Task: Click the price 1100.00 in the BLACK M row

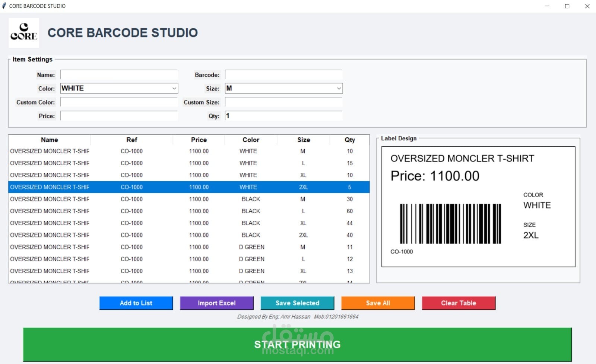Action: tap(199, 199)
